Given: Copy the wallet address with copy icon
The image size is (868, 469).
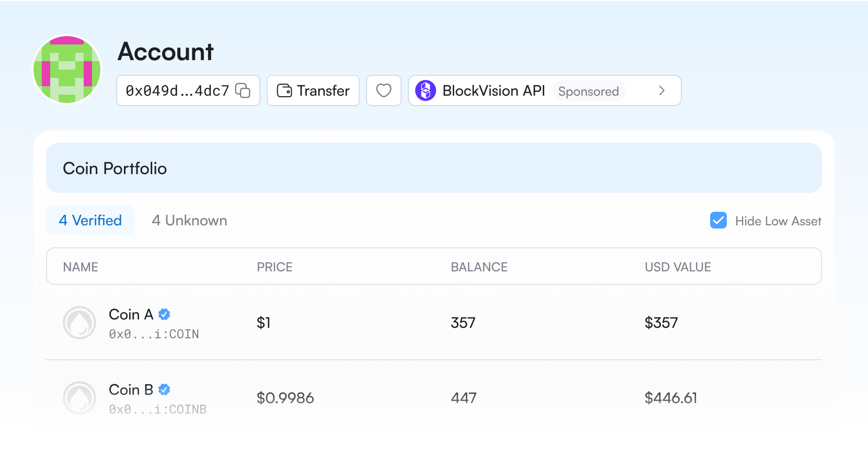Looking at the screenshot, I should pos(243,90).
